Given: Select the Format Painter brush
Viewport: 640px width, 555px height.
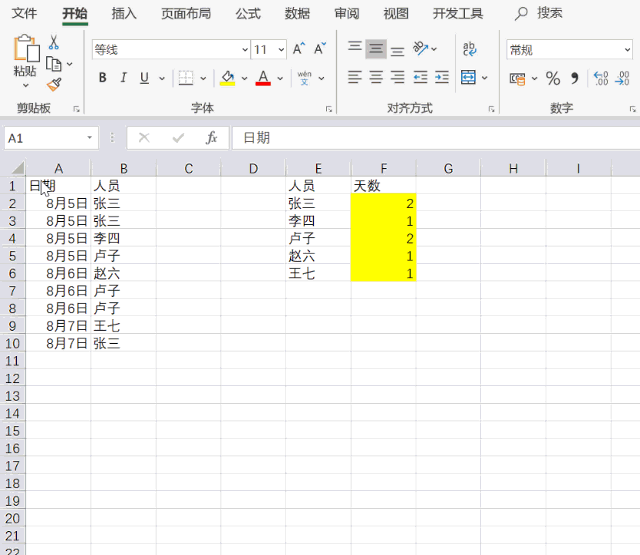Looking at the screenshot, I should (54, 84).
